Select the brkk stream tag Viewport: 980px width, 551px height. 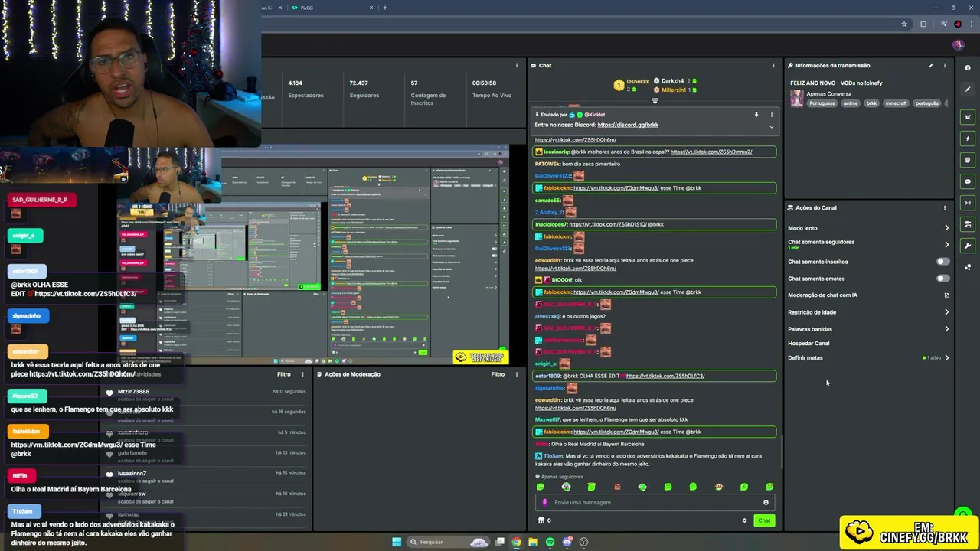871,103
